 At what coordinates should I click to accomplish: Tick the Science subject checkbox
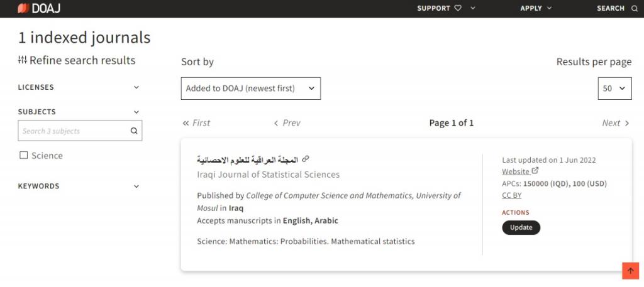click(24, 156)
